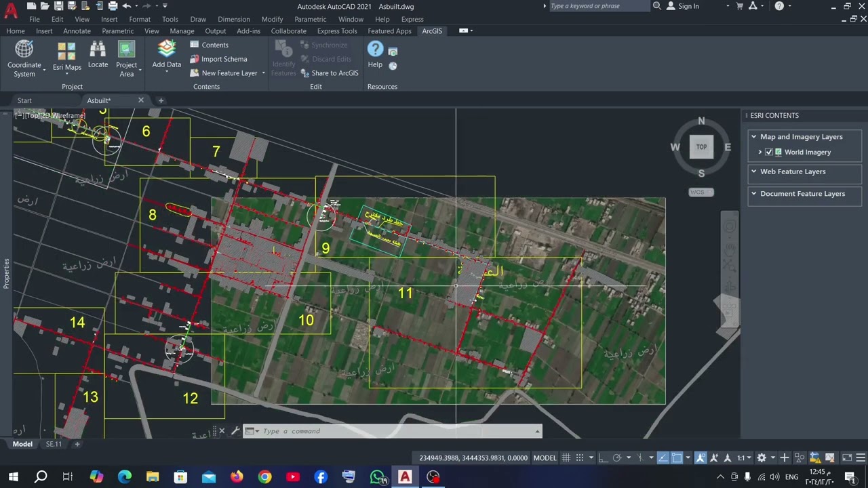Click the Save icon in quick access toolbar
Image resolution: width=868 pixels, height=488 pixels.
coord(58,6)
